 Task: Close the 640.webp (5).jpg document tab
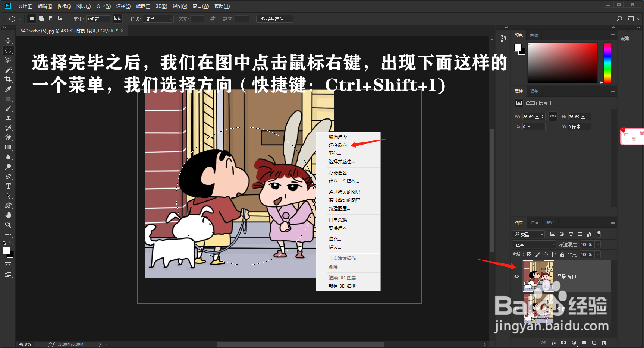pyautogui.click(x=122, y=31)
